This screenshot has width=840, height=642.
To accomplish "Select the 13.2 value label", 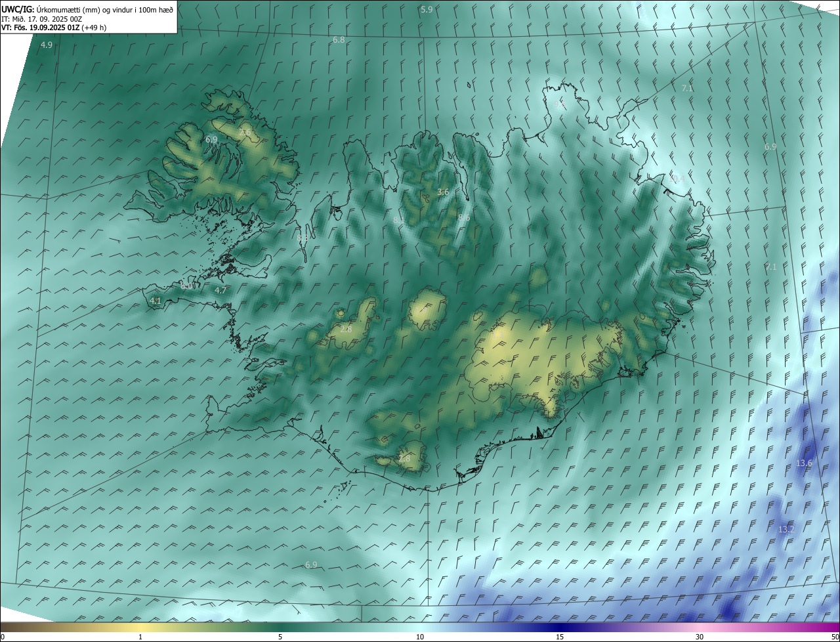I will pos(786,529).
